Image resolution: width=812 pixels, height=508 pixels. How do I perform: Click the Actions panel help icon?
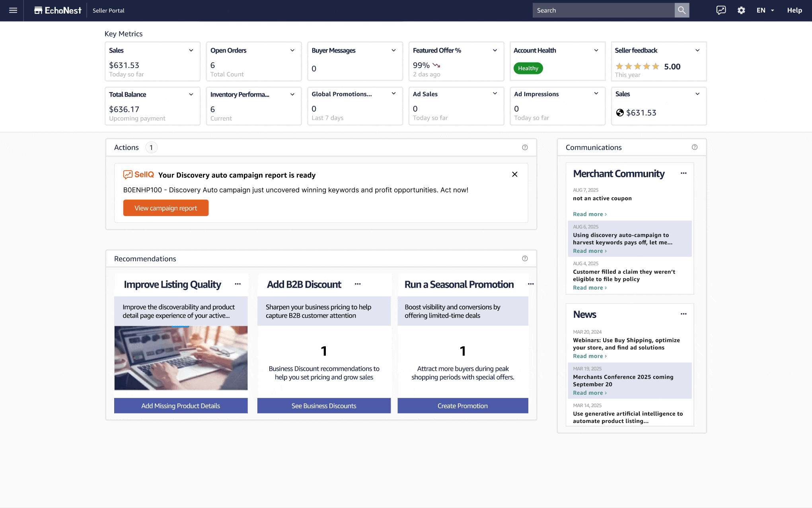point(525,147)
